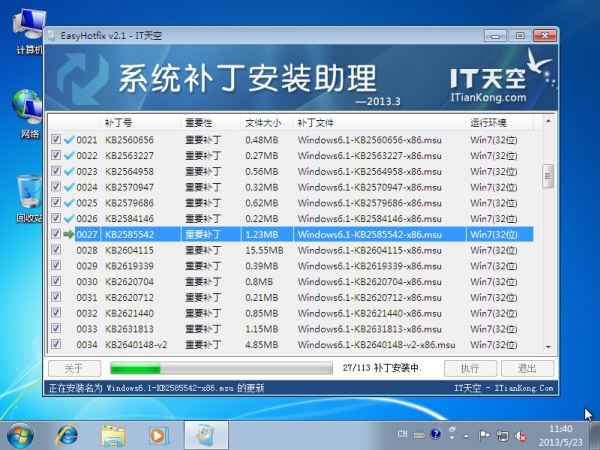Image resolution: width=600 pixels, height=450 pixels.
Task: Click the Show Desktop strip in taskbar
Action: 595,435
